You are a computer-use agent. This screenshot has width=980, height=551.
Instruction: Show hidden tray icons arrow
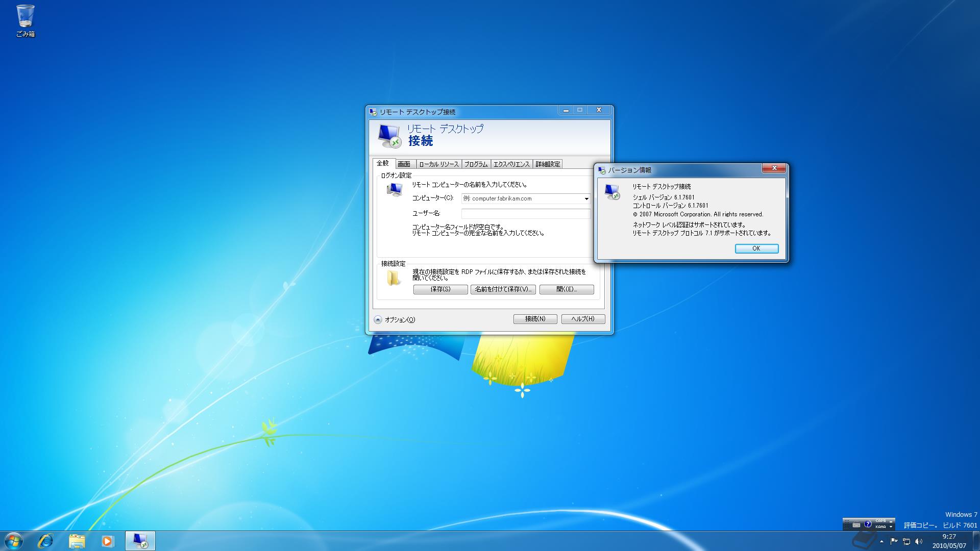(x=881, y=541)
